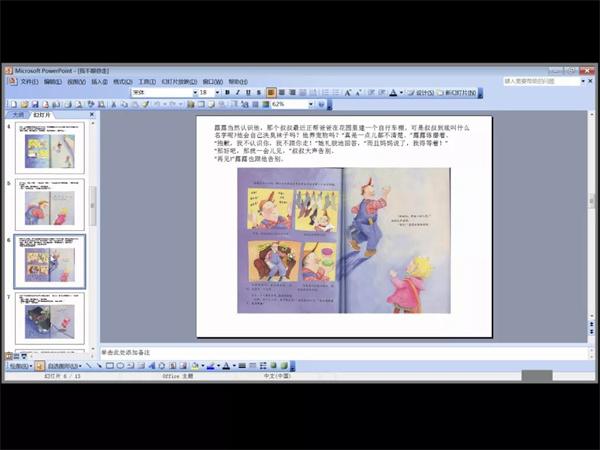The height and width of the screenshot is (450, 600).
Task: Open the Insert (插入) menu
Action: 99,82
